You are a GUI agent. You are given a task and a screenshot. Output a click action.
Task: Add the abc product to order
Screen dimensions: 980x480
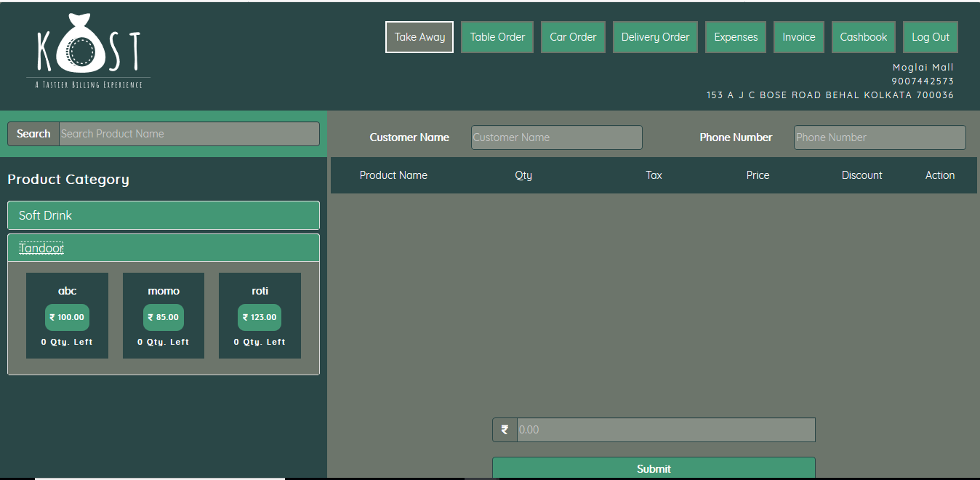[x=67, y=316]
